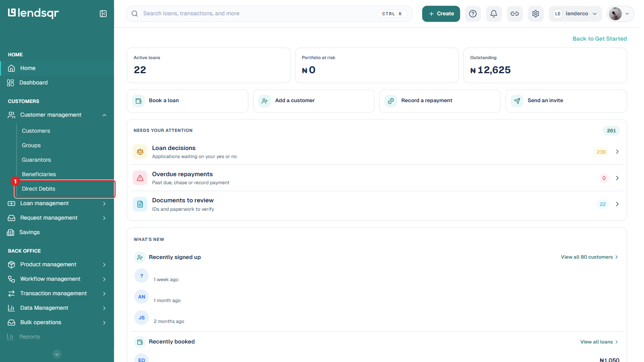Open Guarantors submenu item
644x362 pixels.
coord(37,160)
